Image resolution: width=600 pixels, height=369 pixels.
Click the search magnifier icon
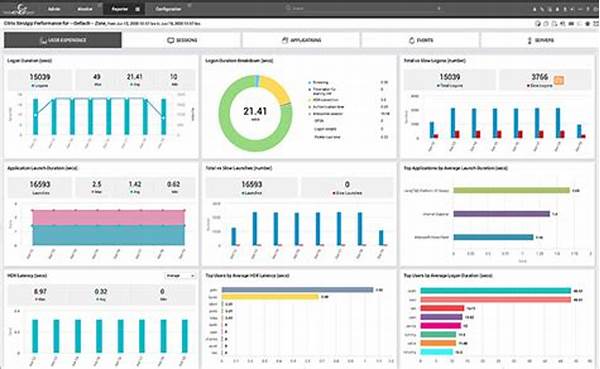click(x=288, y=8)
